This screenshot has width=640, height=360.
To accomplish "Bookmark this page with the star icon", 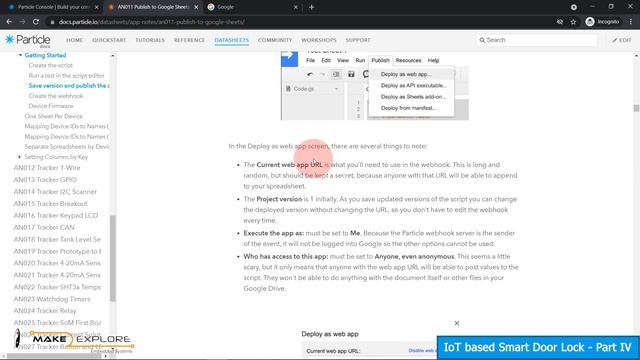I will point(573,22).
